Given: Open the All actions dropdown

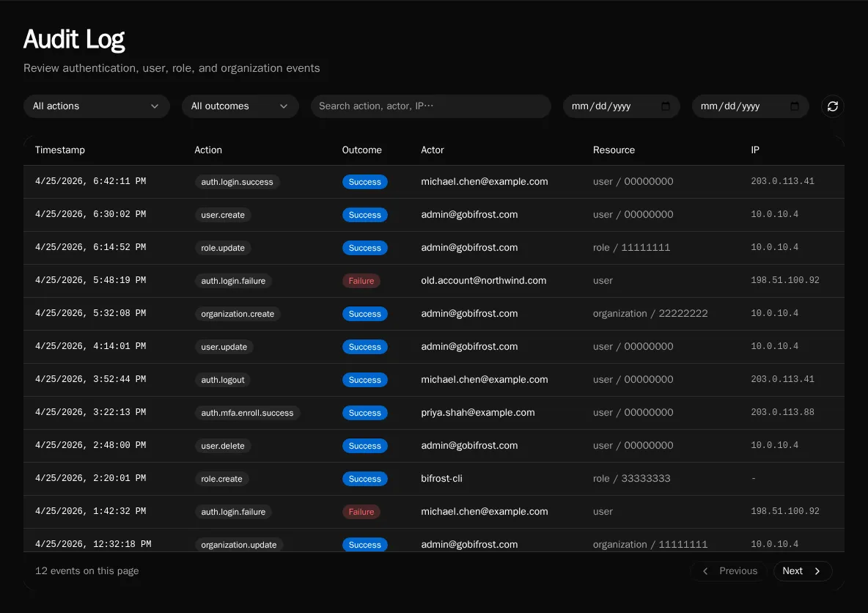Looking at the screenshot, I should pos(96,106).
